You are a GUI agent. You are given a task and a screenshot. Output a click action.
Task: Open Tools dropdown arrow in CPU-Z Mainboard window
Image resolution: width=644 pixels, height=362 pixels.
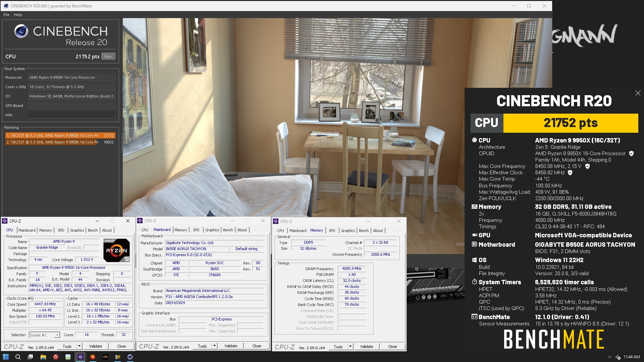click(x=214, y=346)
